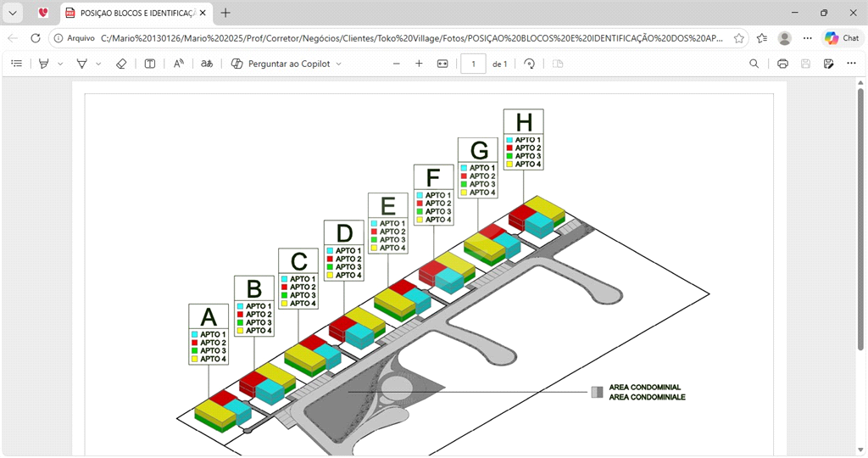Zoom out with the minus button
The image size is (868, 458).
[x=396, y=64]
